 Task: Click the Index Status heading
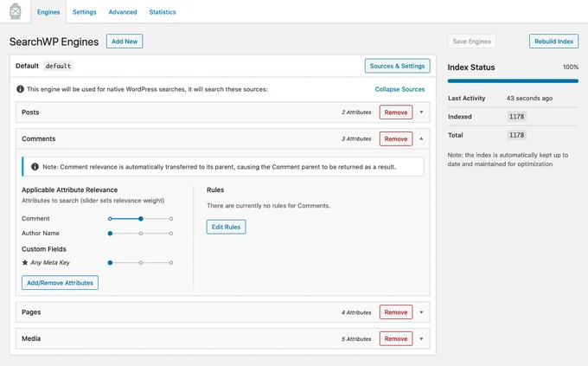pos(471,67)
